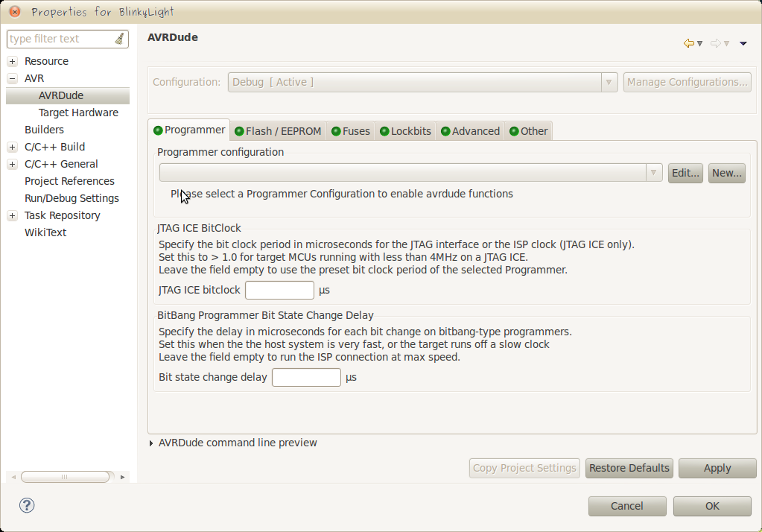Select C/C++ General in the tree

tap(61, 164)
